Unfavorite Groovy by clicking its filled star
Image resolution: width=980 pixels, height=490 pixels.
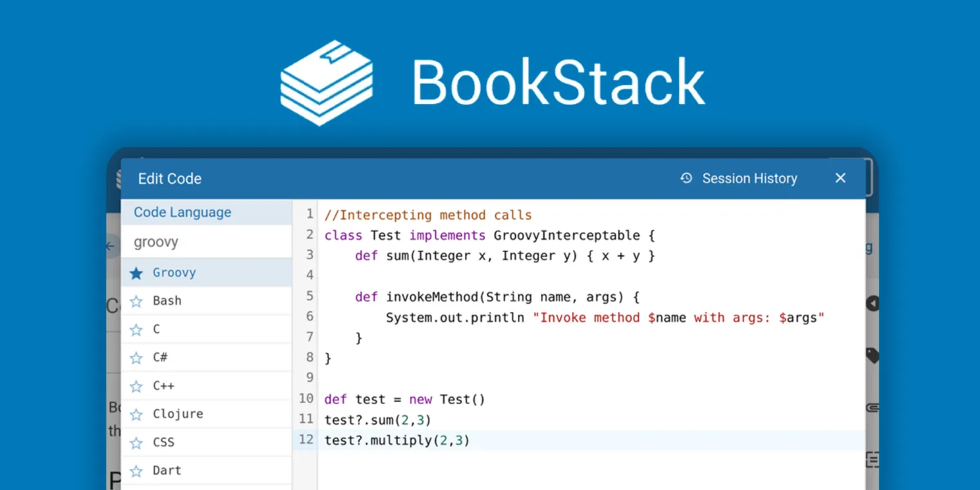(x=137, y=272)
